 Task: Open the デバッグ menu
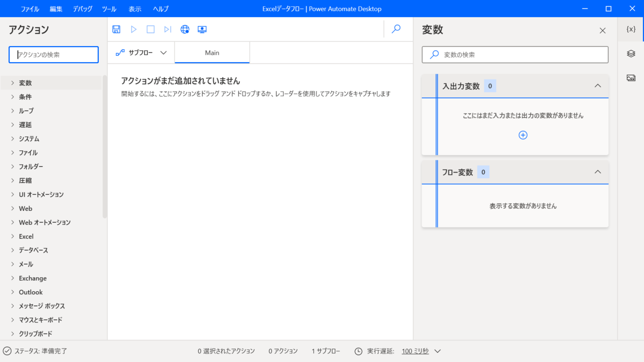pyautogui.click(x=83, y=9)
